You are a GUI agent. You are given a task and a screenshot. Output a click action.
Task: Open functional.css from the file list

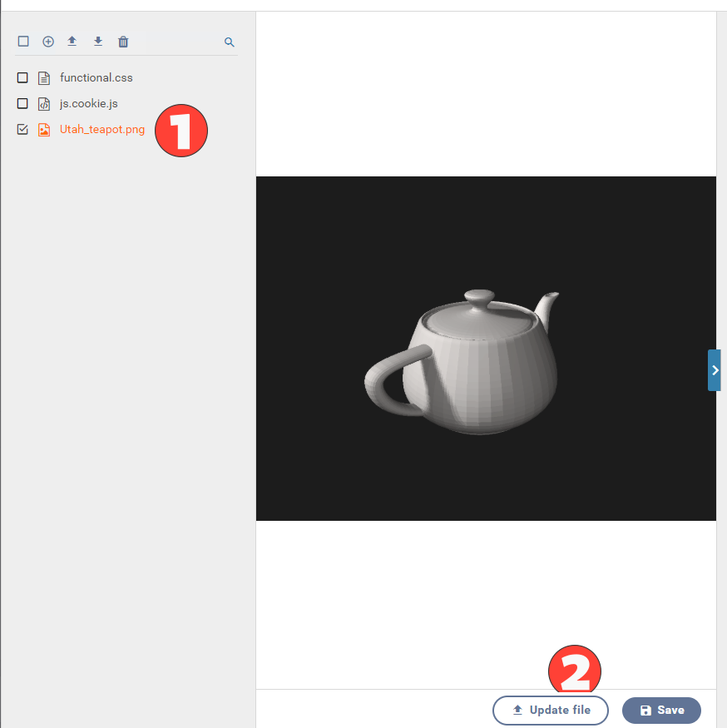[x=96, y=78]
